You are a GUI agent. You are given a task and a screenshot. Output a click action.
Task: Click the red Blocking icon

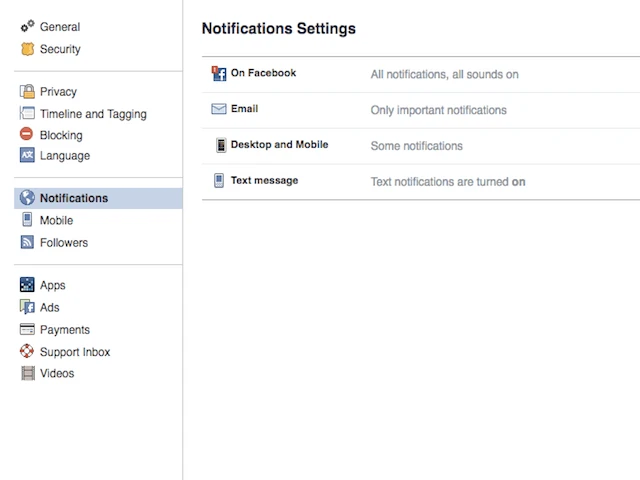(27, 135)
